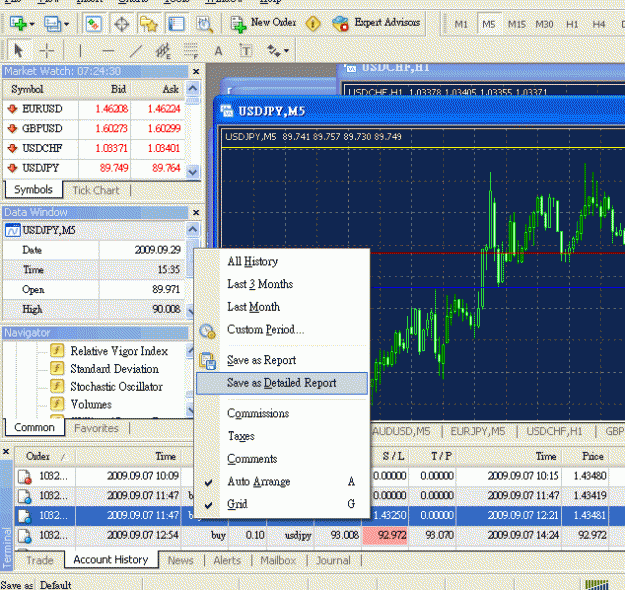Toggle the Terminal window toolbar icon

tap(176, 24)
